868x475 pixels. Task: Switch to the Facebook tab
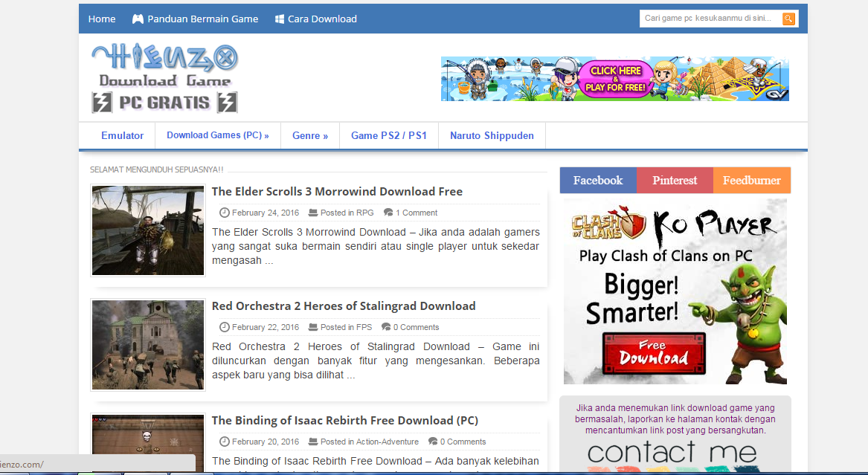coord(598,181)
